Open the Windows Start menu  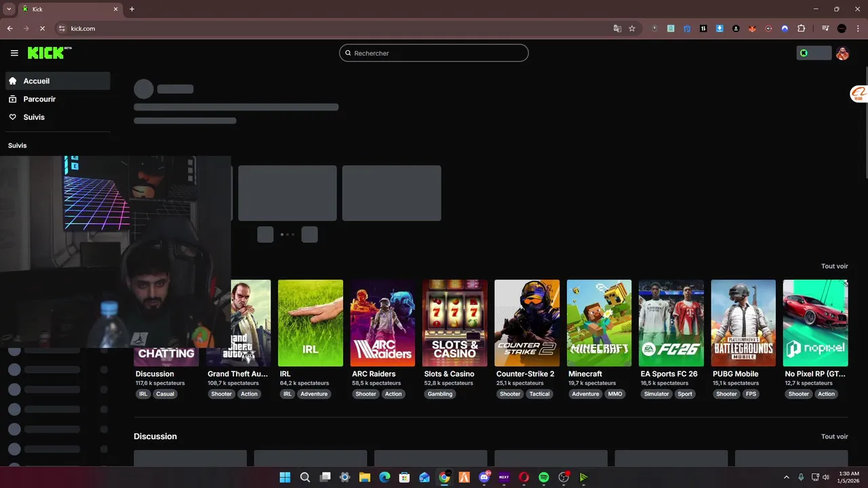[285, 477]
